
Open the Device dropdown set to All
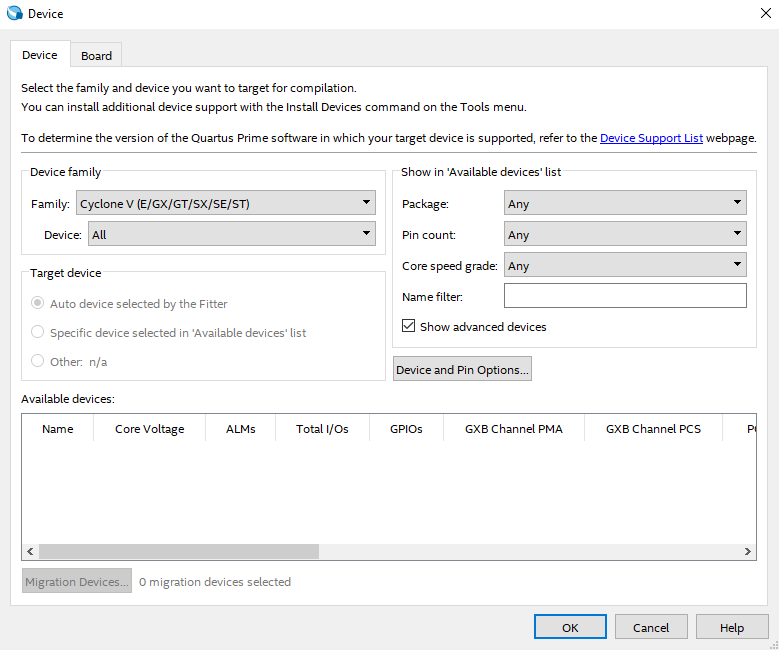232,235
